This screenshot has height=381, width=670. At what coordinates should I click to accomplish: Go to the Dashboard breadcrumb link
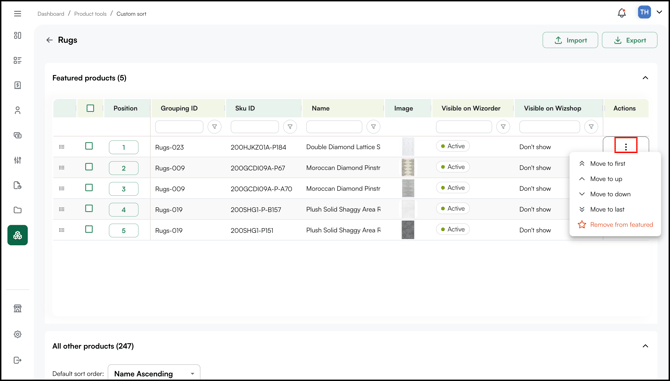tap(50, 14)
